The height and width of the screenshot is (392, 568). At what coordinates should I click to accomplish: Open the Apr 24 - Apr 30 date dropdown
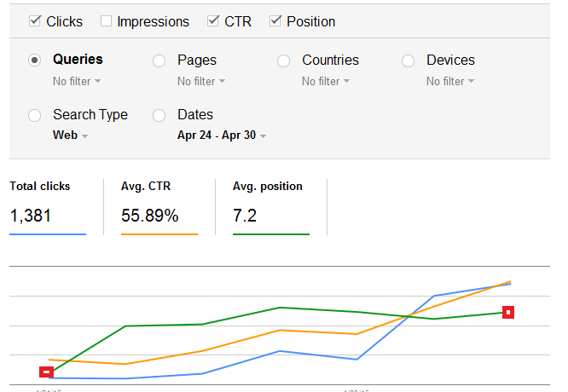point(222,135)
